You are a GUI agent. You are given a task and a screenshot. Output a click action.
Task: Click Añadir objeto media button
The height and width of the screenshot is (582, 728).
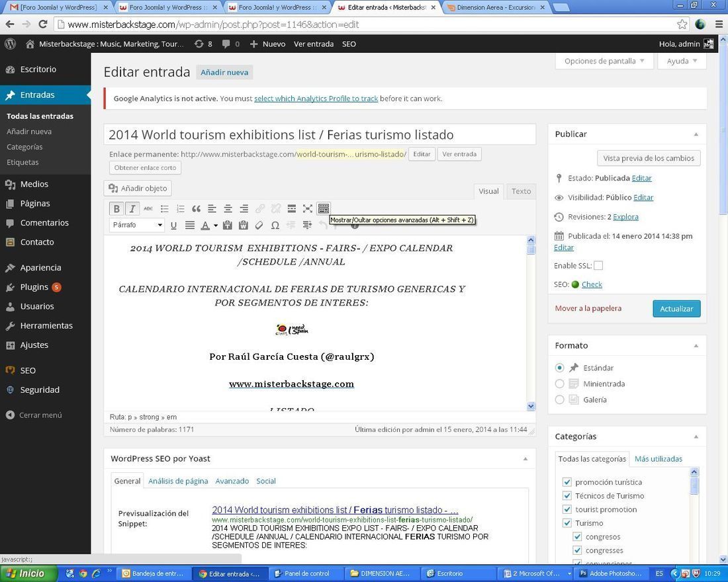click(138, 188)
